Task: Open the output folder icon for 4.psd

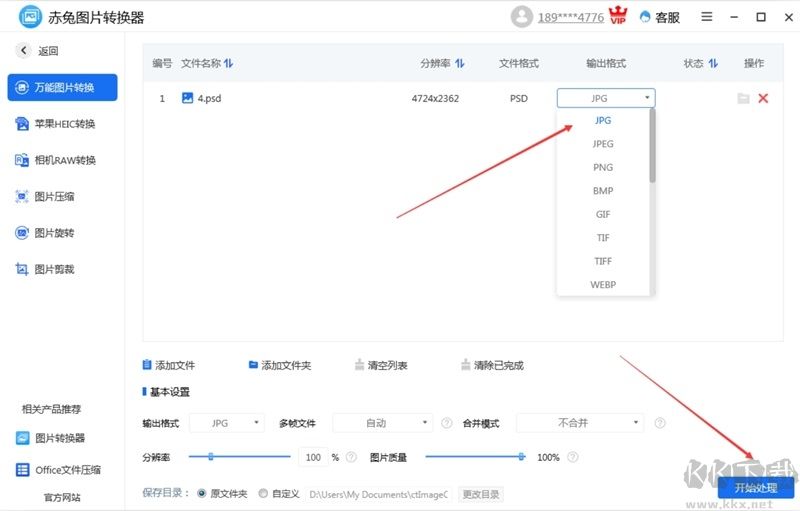Action: (x=743, y=98)
